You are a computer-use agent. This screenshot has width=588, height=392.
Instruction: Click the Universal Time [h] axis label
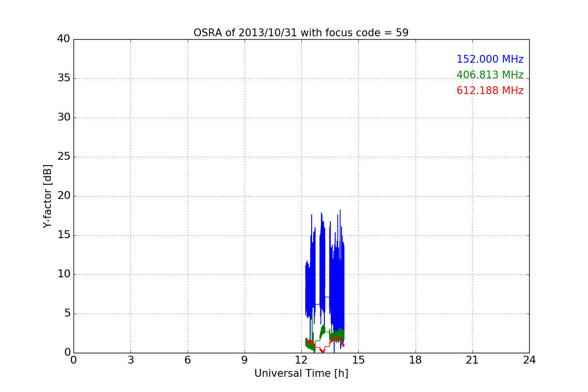tap(301, 373)
